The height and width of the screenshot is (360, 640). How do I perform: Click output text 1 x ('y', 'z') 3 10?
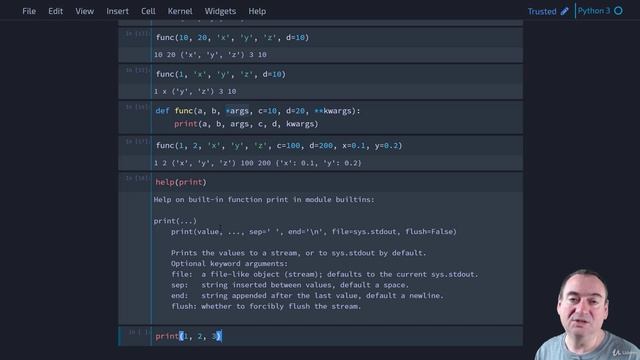click(x=195, y=91)
